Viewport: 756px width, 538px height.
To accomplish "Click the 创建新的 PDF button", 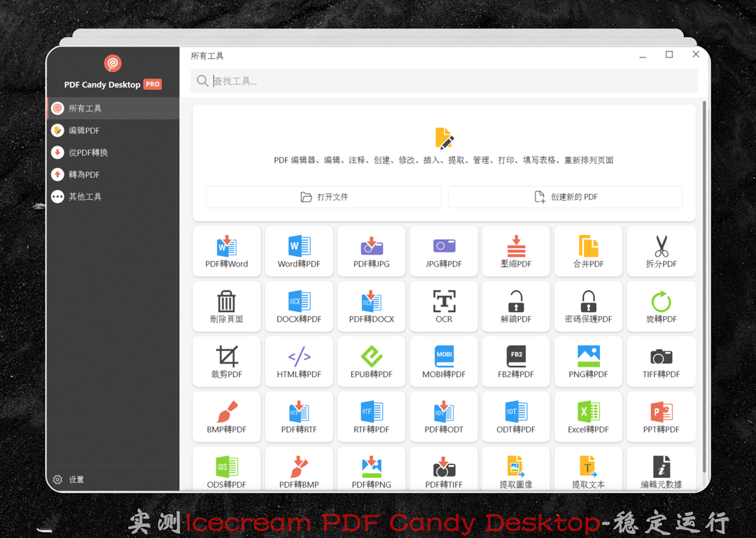I will click(565, 197).
